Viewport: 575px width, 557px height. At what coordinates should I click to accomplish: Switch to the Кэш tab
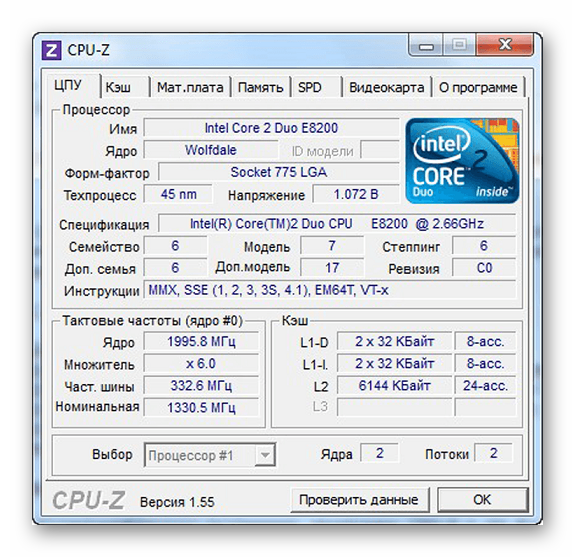click(x=125, y=87)
